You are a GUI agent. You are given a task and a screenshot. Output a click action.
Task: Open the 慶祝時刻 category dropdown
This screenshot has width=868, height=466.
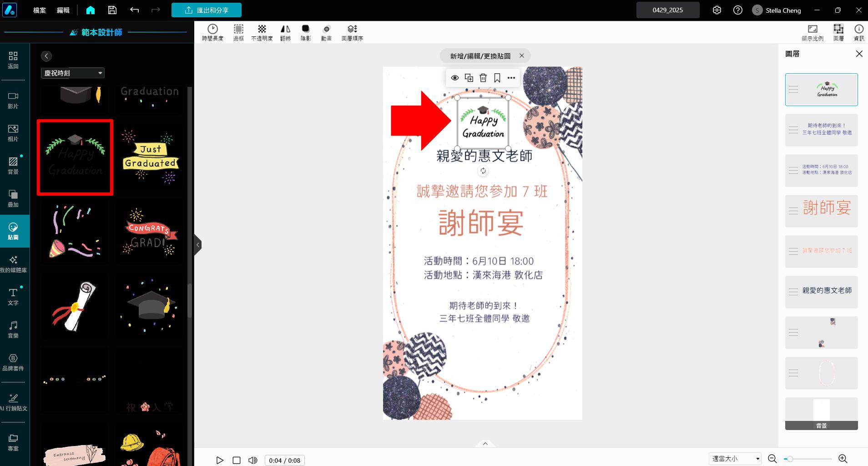(72, 73)
